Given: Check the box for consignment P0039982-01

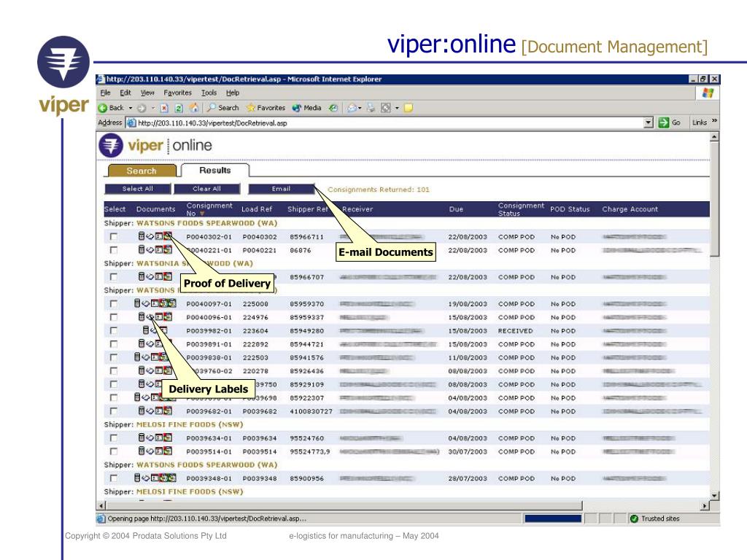Looking at the screenshot, I should (113, 330).
